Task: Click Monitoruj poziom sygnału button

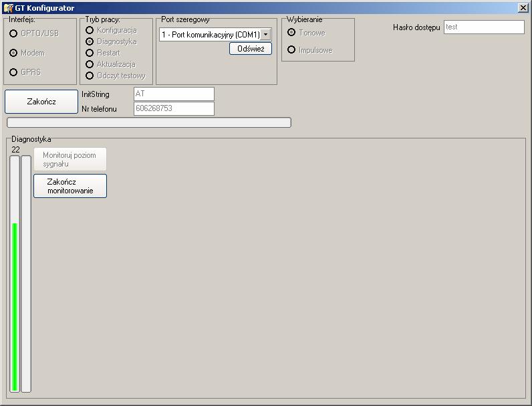Action: (x=70, y=159)
